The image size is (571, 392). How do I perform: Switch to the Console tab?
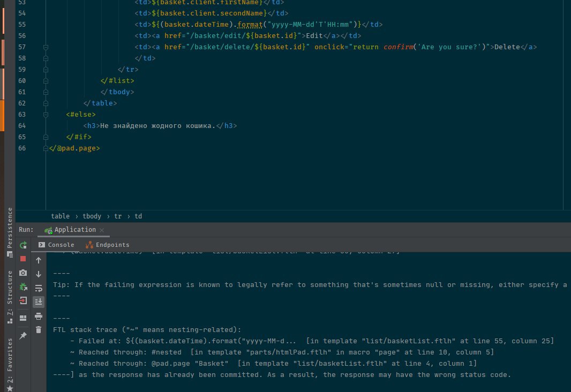(56, 245)
